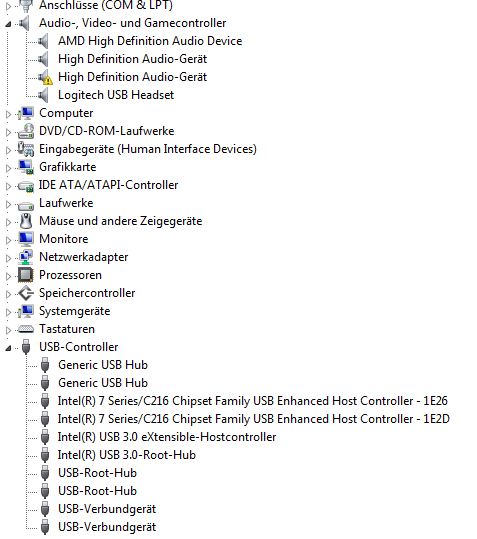Viewport: 477px width, 539px height.
Task: Expand the Tastaturen node
Action: tap(9, 330)
